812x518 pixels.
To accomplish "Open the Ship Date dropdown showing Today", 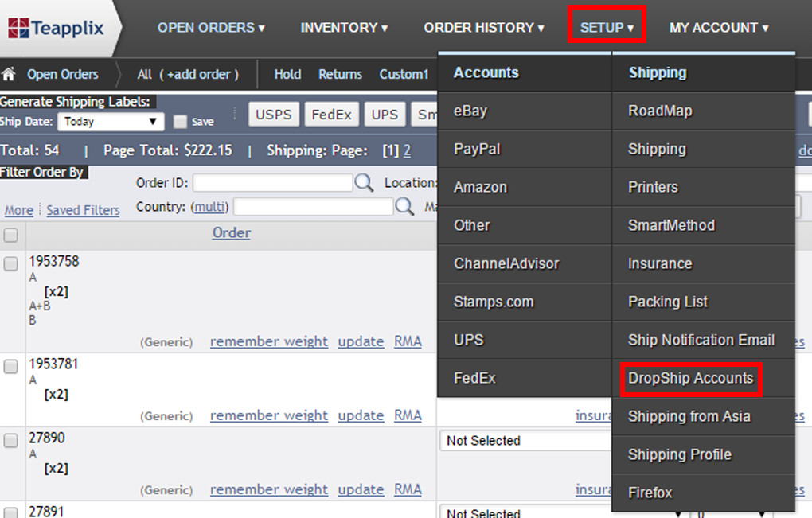I will [111, 122].
